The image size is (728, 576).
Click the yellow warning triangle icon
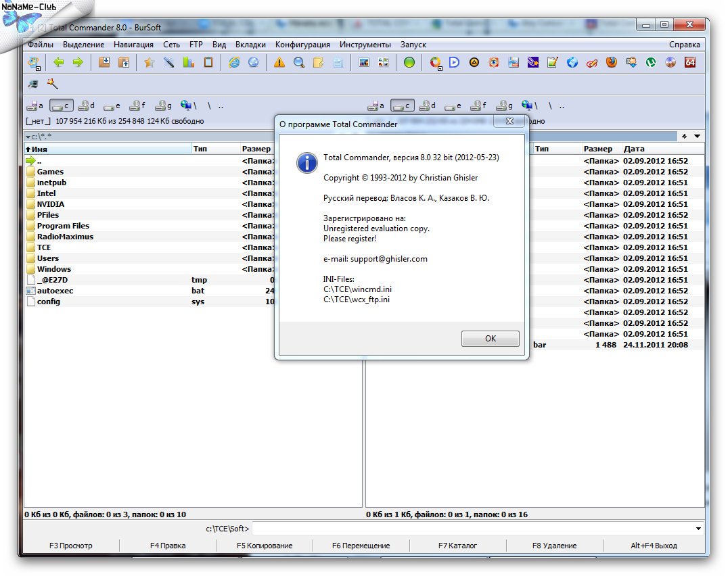(279, 63)
